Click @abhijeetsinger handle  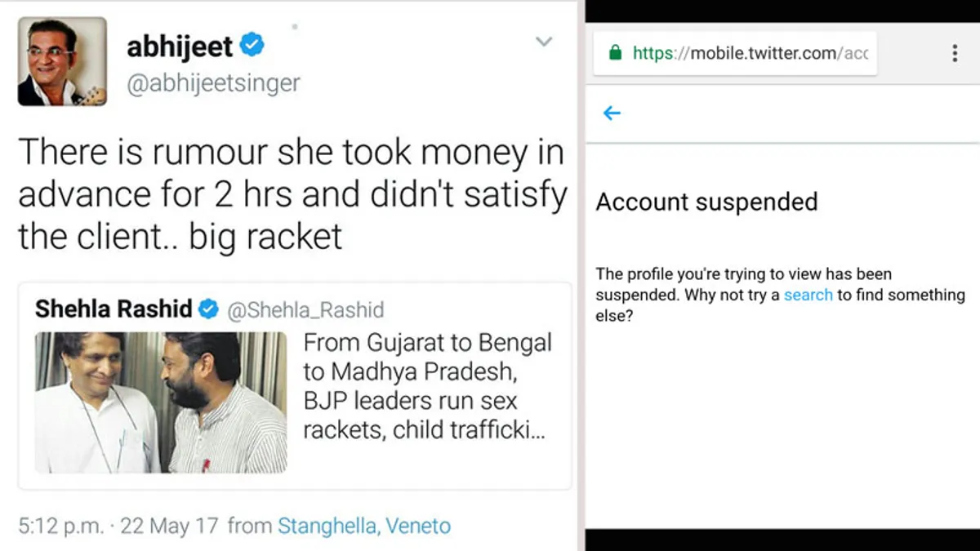[x=214, y=82]
